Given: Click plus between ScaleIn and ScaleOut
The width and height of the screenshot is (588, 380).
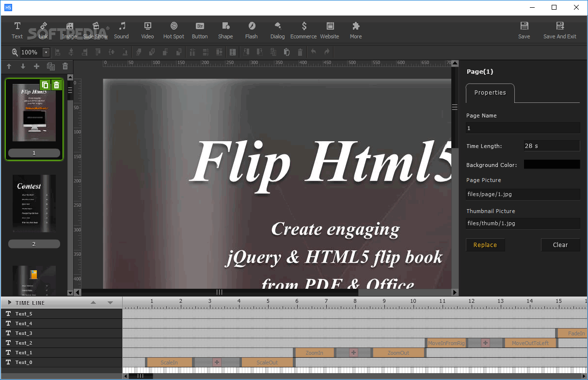Looking at the screenshot, I should (x=217, y=363).
